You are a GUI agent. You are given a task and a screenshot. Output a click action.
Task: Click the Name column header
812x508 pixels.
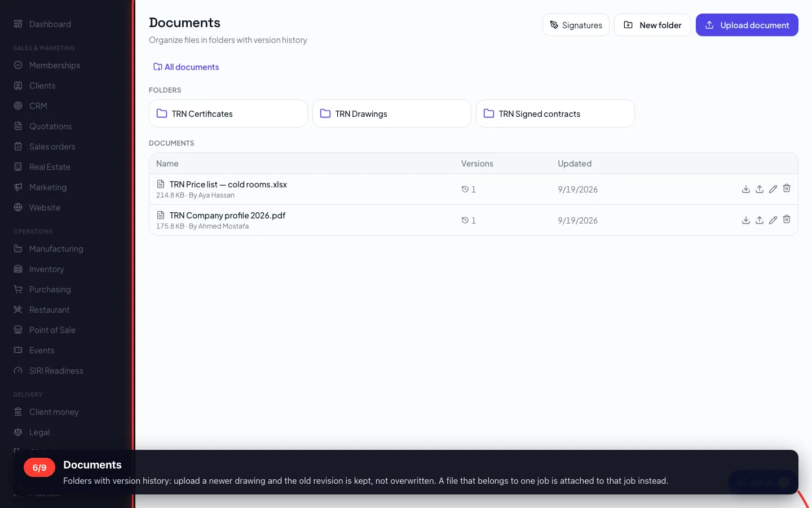coord(167,164)
